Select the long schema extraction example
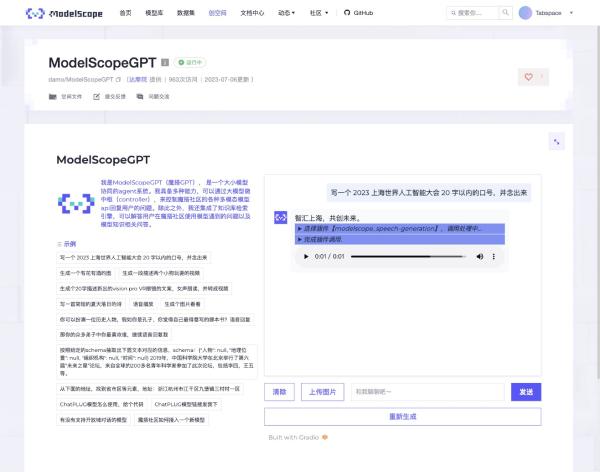Screen dimensions: 600x472 point(157,361)
